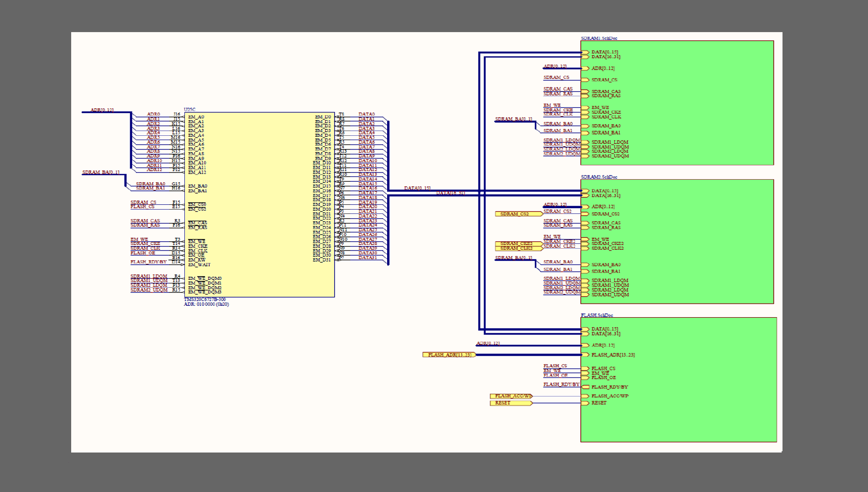Click the DATA0 net label

point(367,115)
